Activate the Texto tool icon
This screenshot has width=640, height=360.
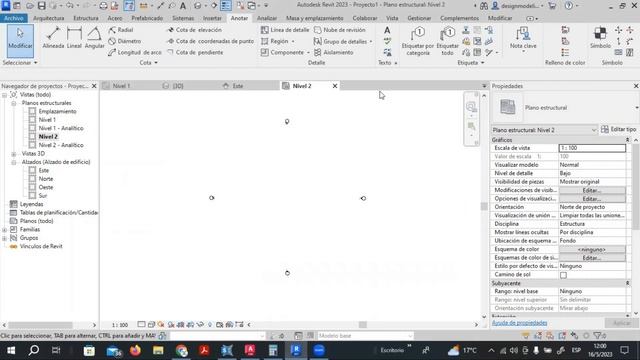point(387,30)
